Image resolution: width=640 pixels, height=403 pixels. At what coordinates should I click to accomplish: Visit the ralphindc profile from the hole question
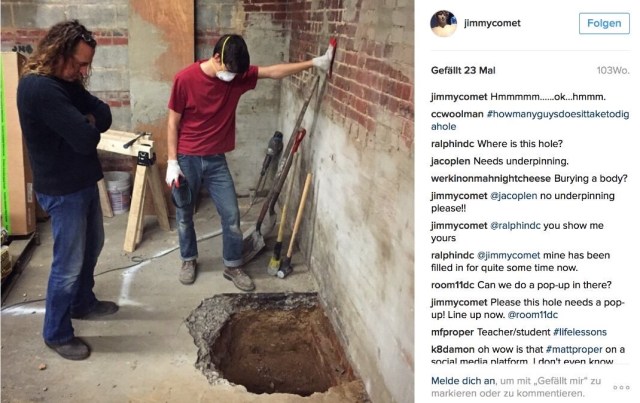(452, 144)
